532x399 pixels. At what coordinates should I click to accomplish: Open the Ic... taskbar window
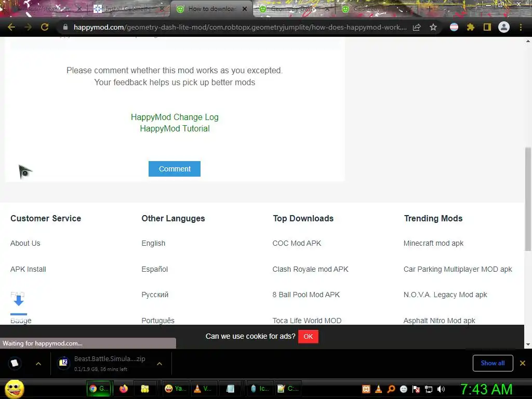(x=260, y=389)
